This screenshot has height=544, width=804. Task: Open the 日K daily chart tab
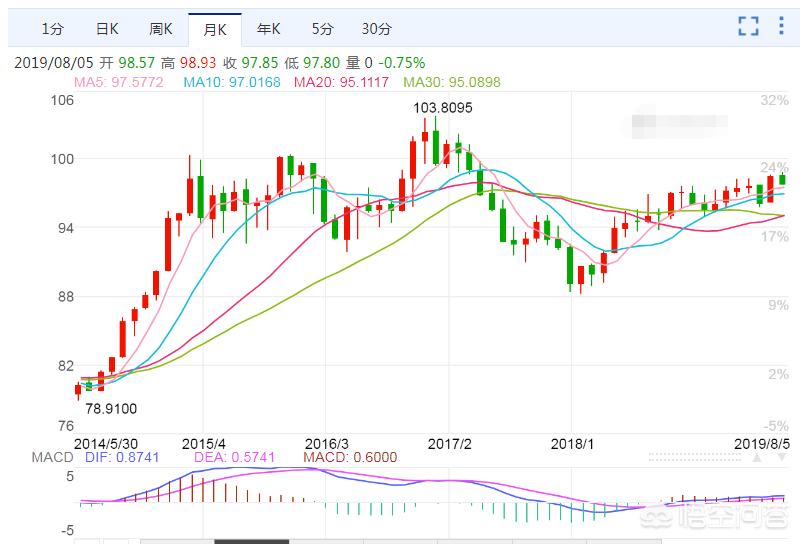tap(107, 29)
